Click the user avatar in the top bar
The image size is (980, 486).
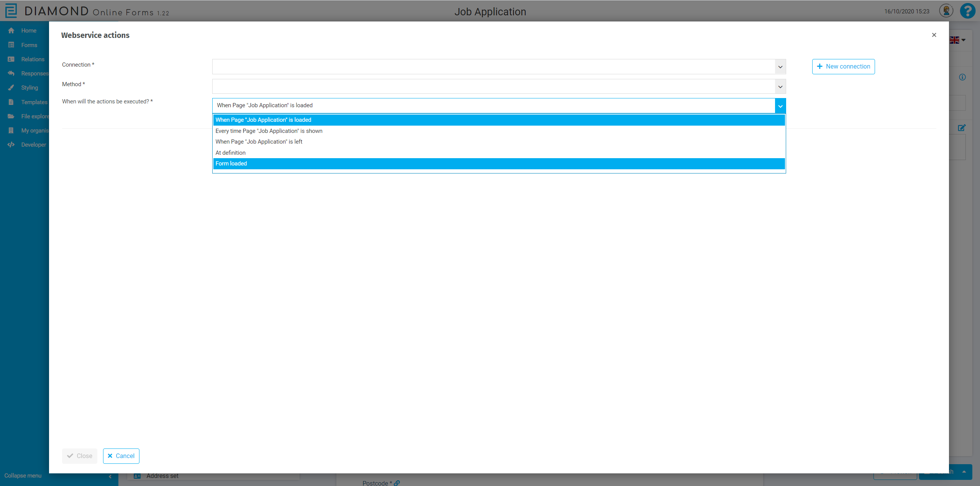click(x=946, y=11)
